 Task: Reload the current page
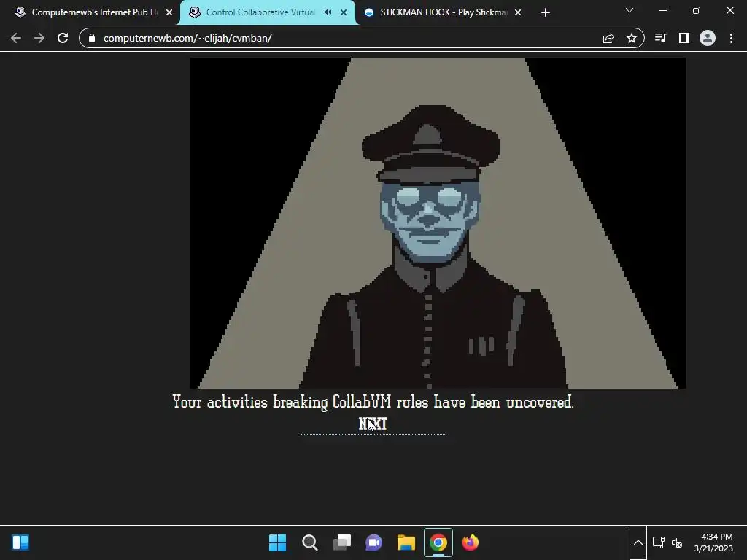(x=63, y=38)
